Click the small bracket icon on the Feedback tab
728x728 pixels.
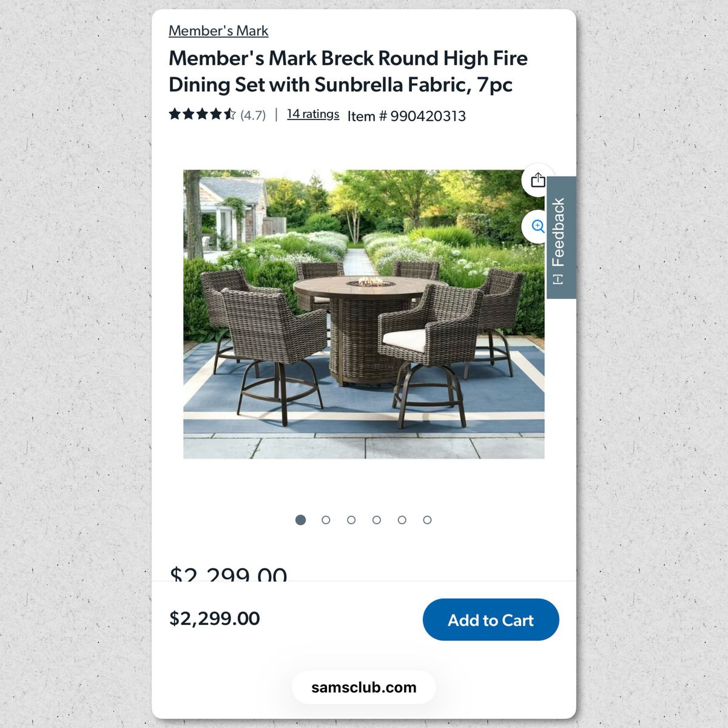click(559, 278)
